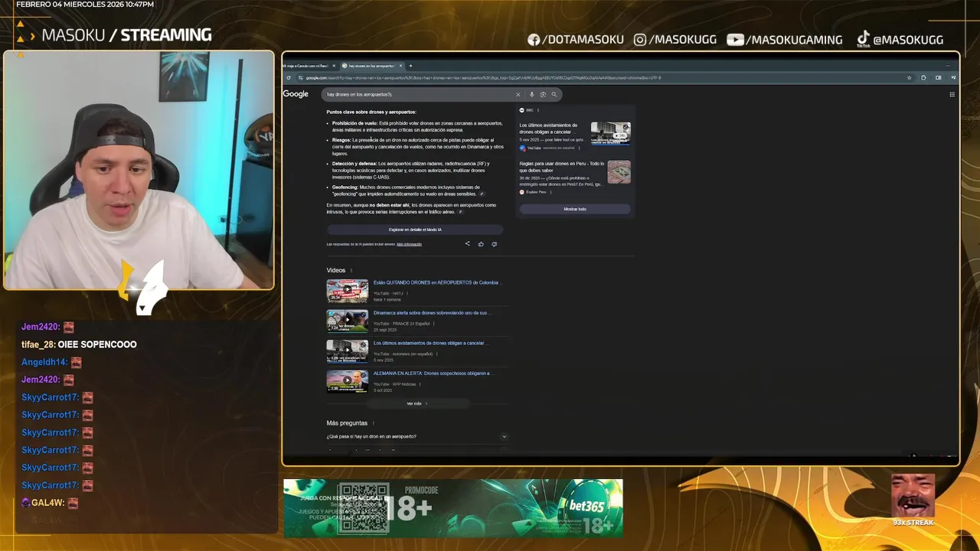Start voice search with the microphone icon
980x551 pixels.
531,94
